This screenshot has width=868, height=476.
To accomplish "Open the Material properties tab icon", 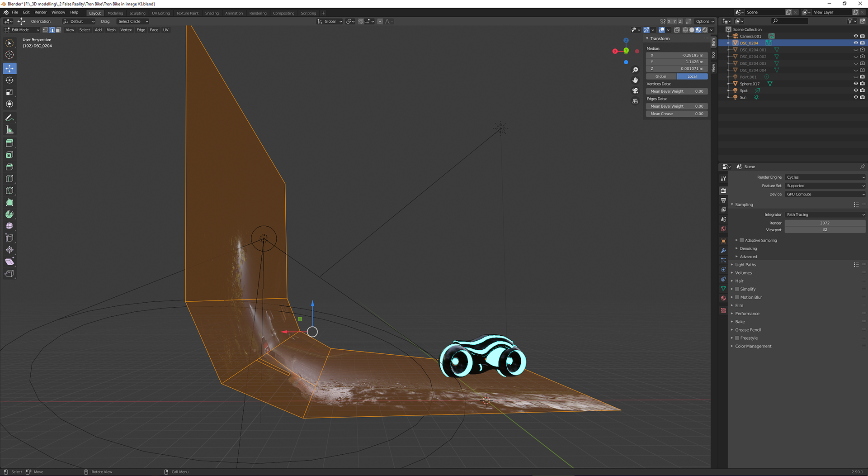I will pos(723,298).
